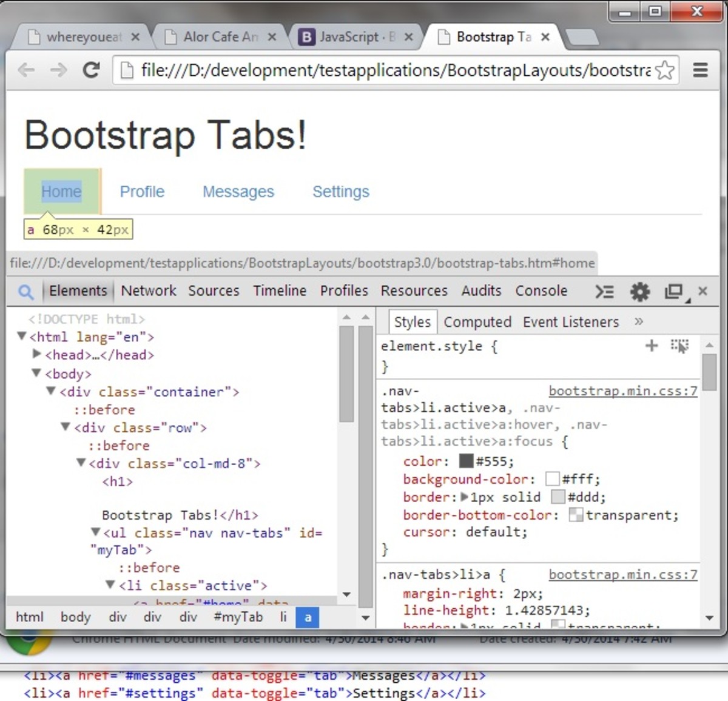This screenshot has width=728, height=701.
Task: Click the dock-to-window icon in DevTools
Action: (674, 292)
